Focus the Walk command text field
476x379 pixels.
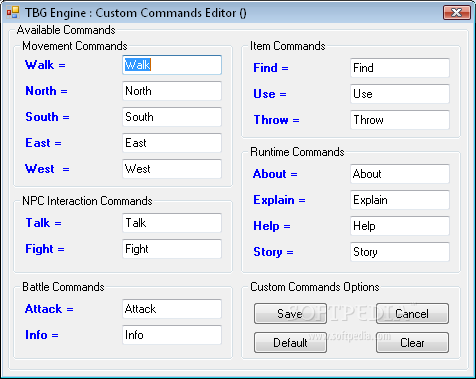pyautogui.click(x=172, y=65)
